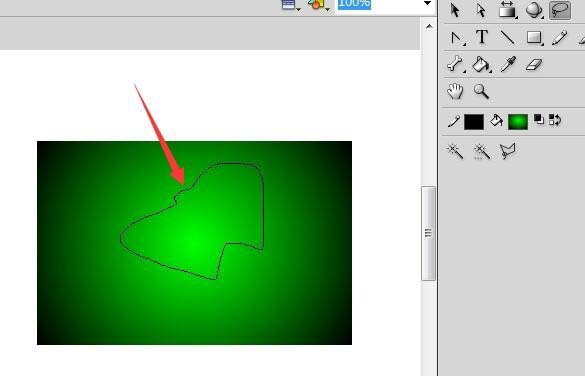Viewport: 585px width, 376px height.
Task: Select the Rectangle tool
Action: click(534, 37)
